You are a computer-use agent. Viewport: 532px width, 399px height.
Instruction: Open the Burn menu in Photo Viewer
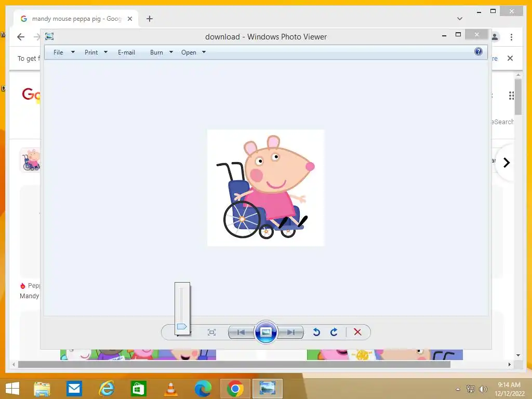click(x=156, y=52)
